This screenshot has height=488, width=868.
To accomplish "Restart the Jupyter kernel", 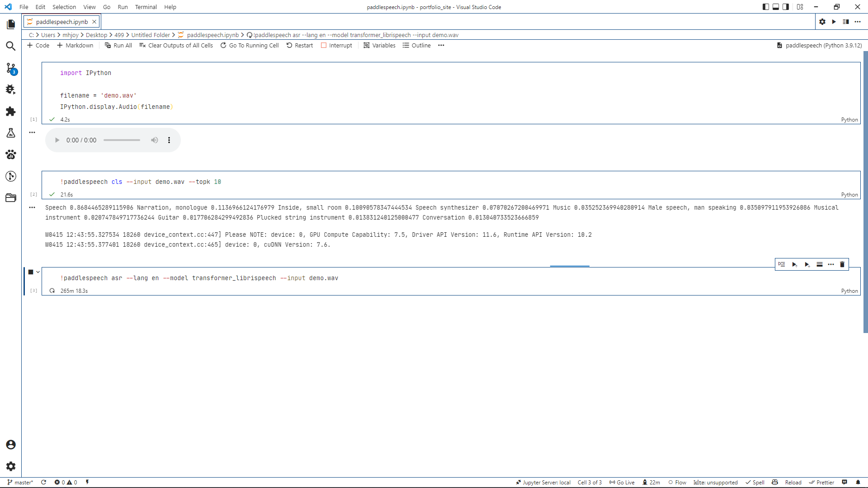I will point(299,45).
